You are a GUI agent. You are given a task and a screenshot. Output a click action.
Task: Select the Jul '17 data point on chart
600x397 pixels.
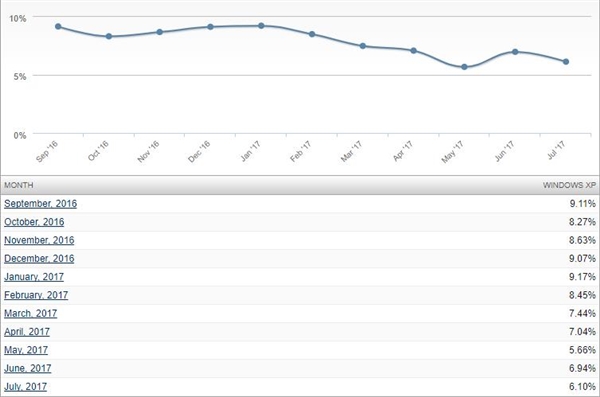[566, 62]
